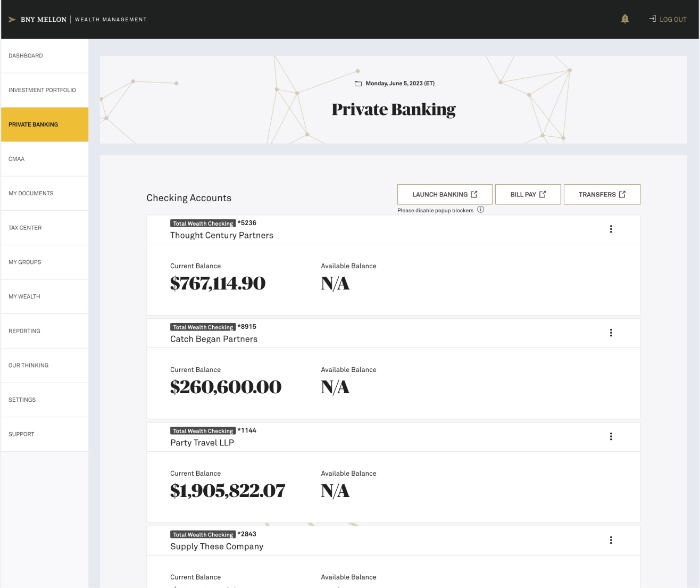This screenshot has width=700, height=588.
Task: Click the Launch Banking button
Action: [445, 194]
